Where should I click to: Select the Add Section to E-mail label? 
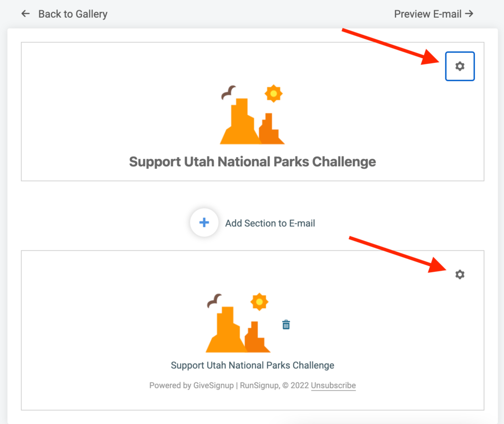tap(270, 223)
